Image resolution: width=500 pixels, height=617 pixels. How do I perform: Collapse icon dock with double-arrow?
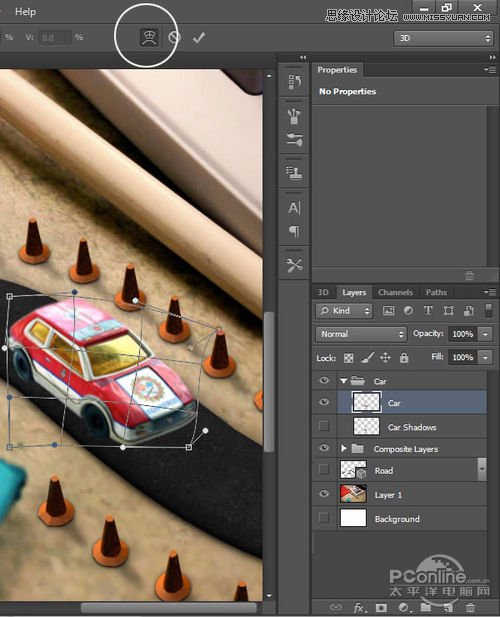(303, 57)
